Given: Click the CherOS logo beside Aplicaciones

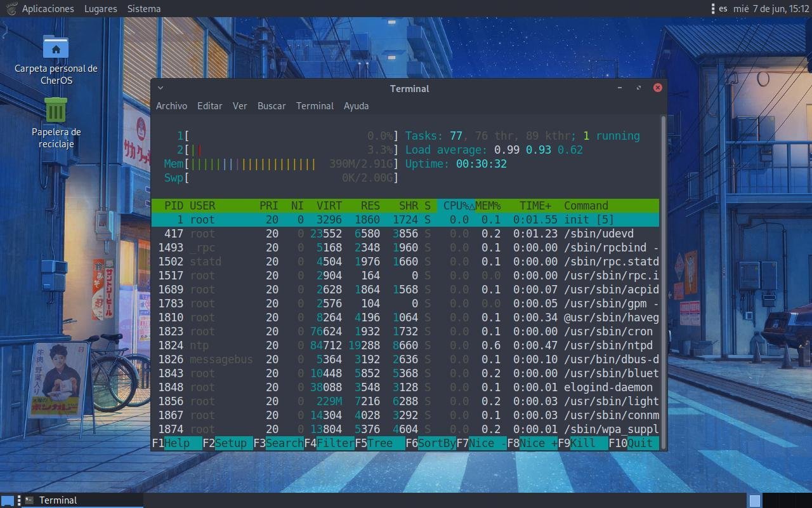Looking at the screenshot, I should (x=10, y=8).
